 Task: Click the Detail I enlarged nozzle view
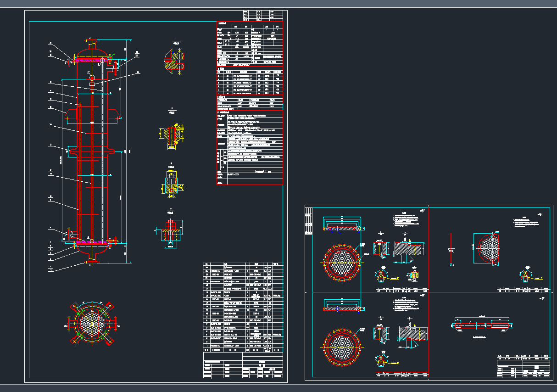click(x=175, y=58)
